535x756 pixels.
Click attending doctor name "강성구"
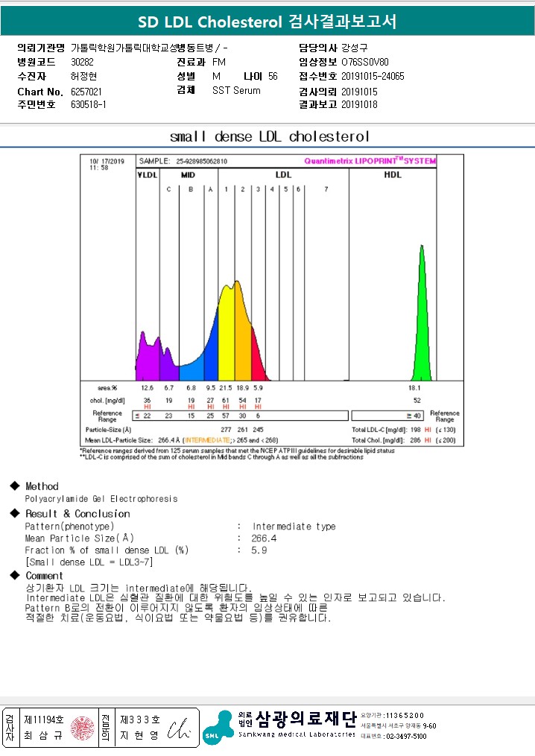point(355,48)
